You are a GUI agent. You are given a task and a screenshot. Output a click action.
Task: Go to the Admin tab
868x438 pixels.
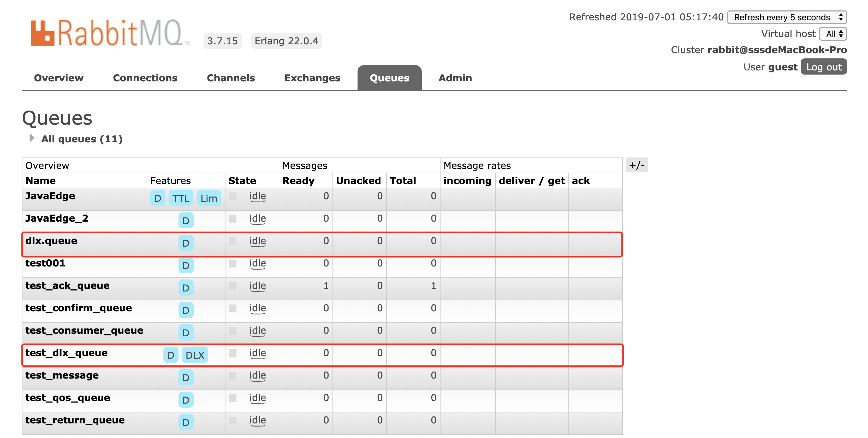[455, 78]
